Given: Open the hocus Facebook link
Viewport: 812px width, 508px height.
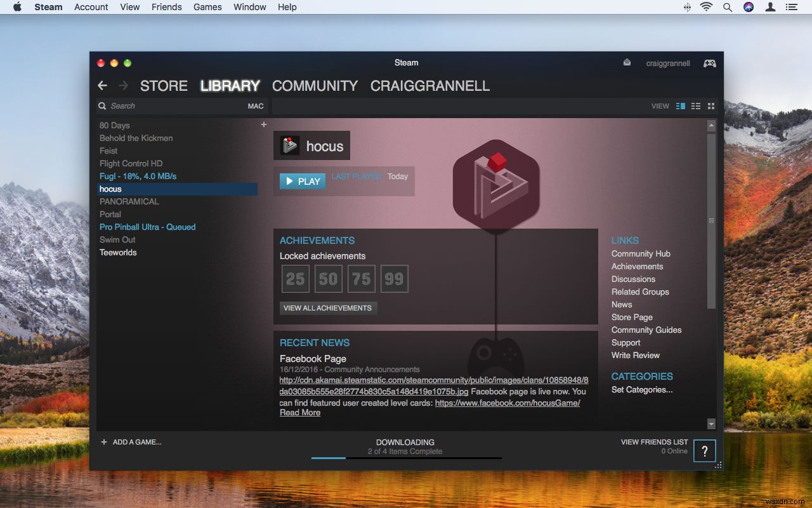Looking at the screenshot, I should 506,403.
